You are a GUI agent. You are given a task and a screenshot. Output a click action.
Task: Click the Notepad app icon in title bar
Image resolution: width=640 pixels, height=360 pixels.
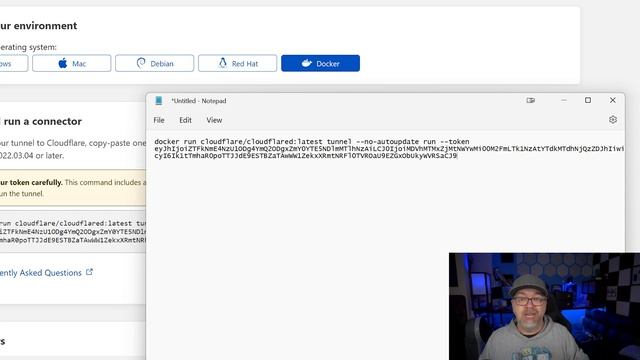point(159,101)
